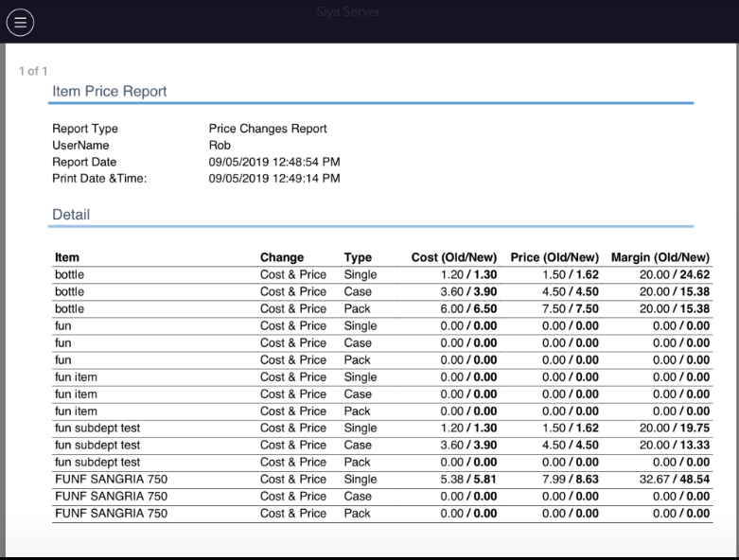739x560 pixels.
Task: Click the bottle item in the Single row
Action: coord(69,274)
